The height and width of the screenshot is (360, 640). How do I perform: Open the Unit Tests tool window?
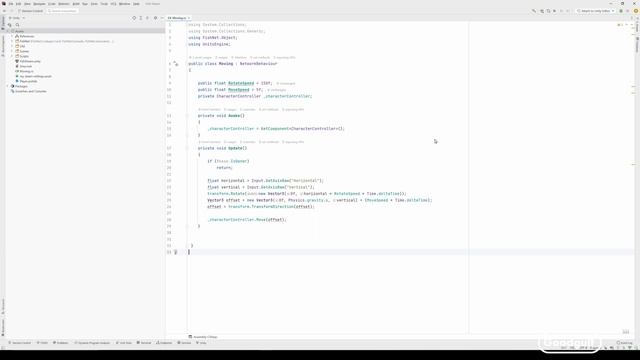click(x=124, y=343)
